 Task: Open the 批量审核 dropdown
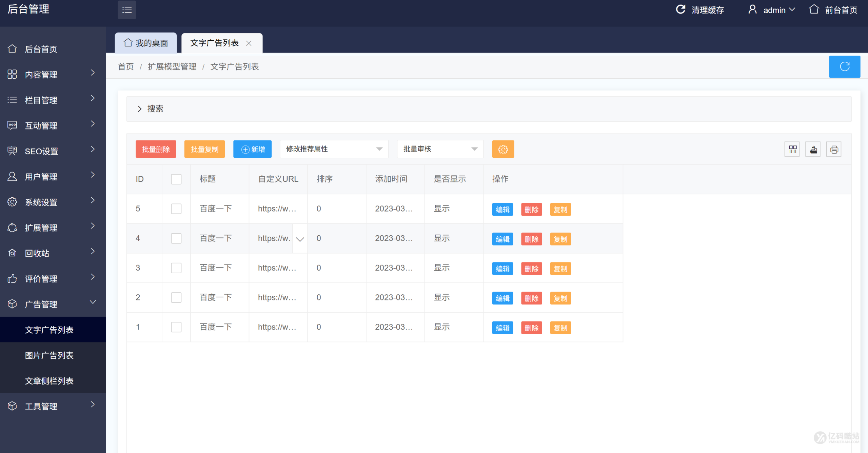[440, 149]
